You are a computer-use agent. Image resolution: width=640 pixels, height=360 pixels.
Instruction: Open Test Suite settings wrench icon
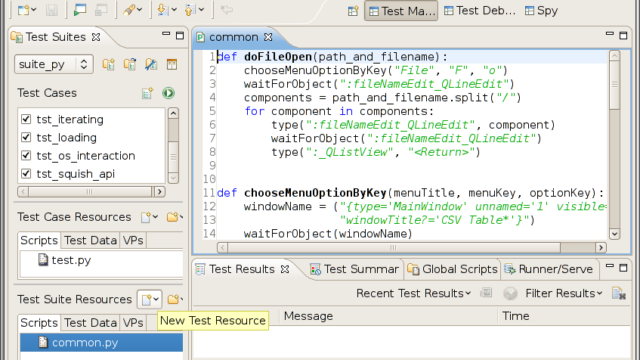(x=151, y=64)
